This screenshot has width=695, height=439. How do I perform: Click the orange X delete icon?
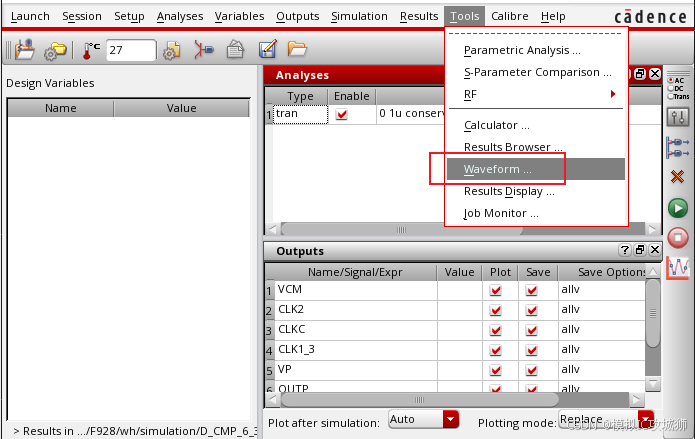(x=677, y=176)
